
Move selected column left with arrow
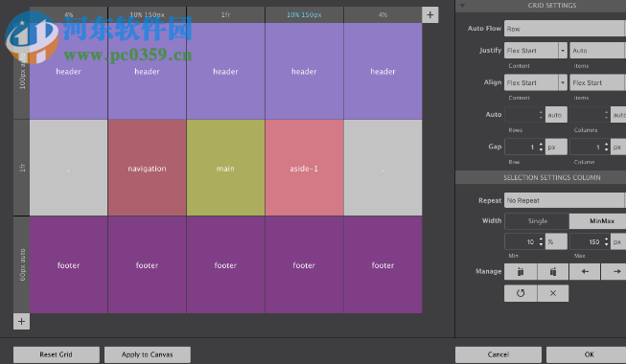(x=585, y=272)
